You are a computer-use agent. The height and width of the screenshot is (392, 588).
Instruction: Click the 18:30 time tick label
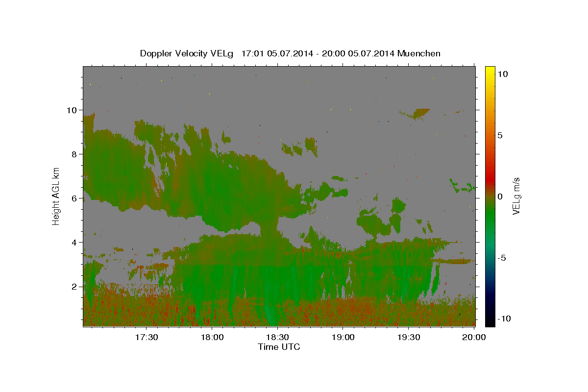coord(277,338)
